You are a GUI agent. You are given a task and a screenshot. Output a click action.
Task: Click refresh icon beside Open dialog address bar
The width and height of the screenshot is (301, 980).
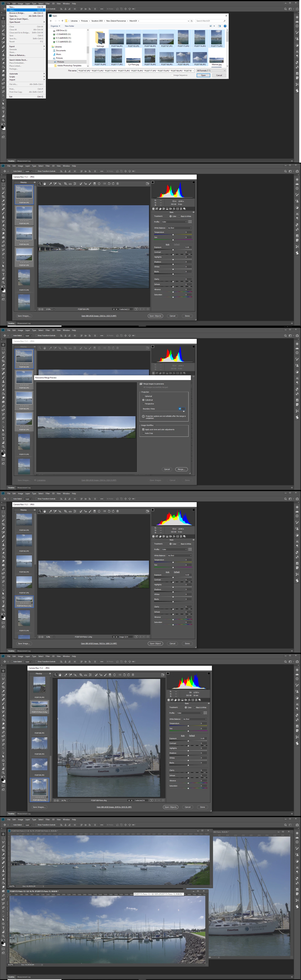coord(192,21)
